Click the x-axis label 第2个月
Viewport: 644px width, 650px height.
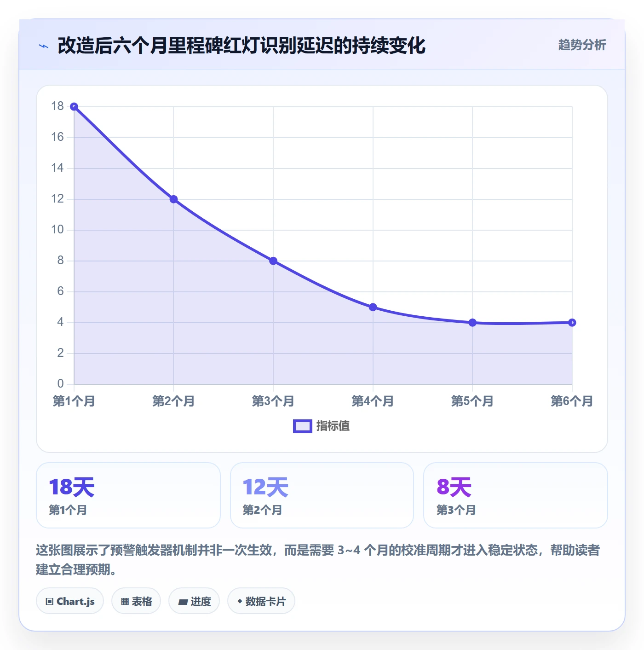(173, 401)
